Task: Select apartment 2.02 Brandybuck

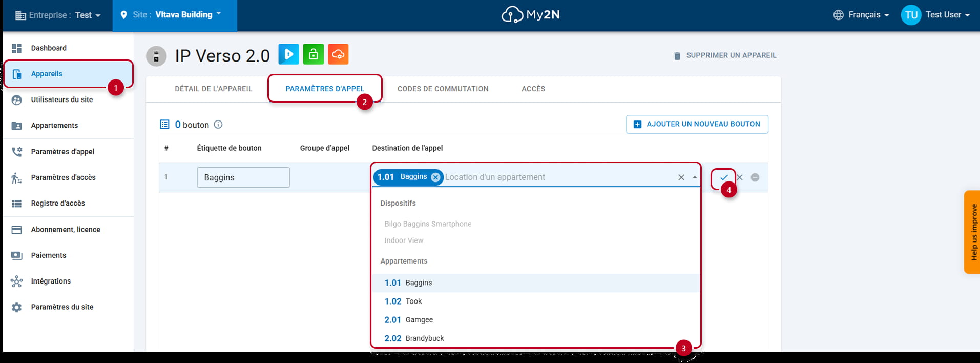Action: pos(536,338)
